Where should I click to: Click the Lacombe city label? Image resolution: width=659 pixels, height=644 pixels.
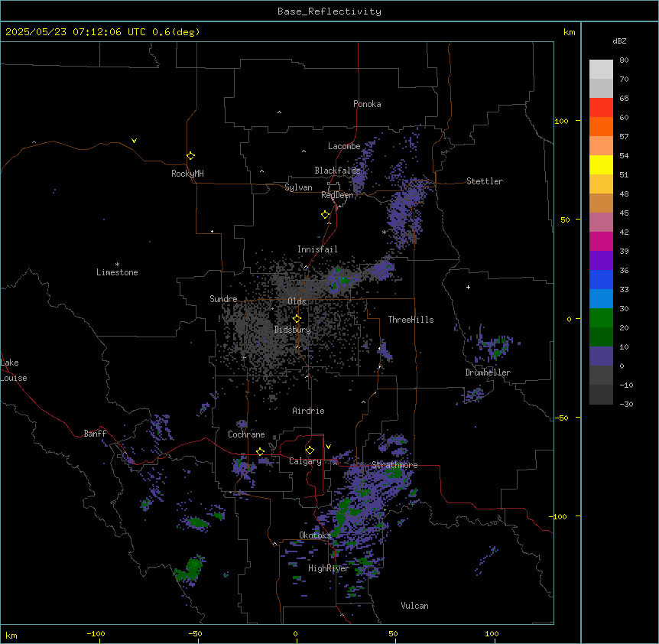point(344,146)
